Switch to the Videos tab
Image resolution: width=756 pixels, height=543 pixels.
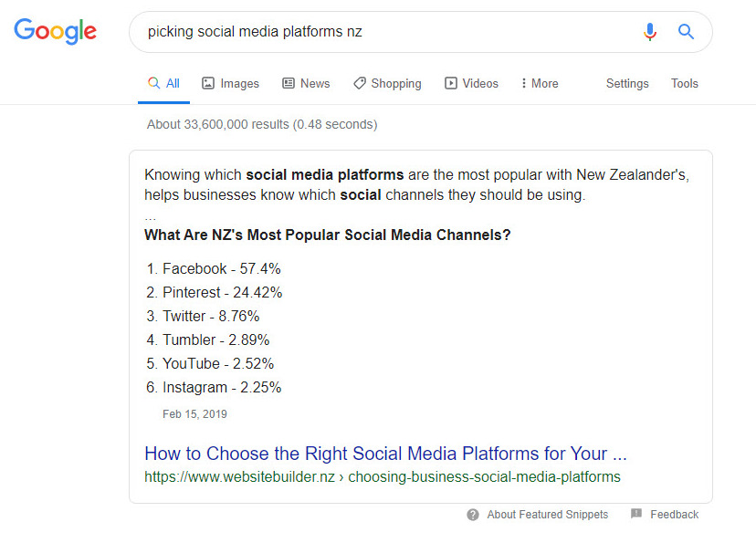point(480,83)
